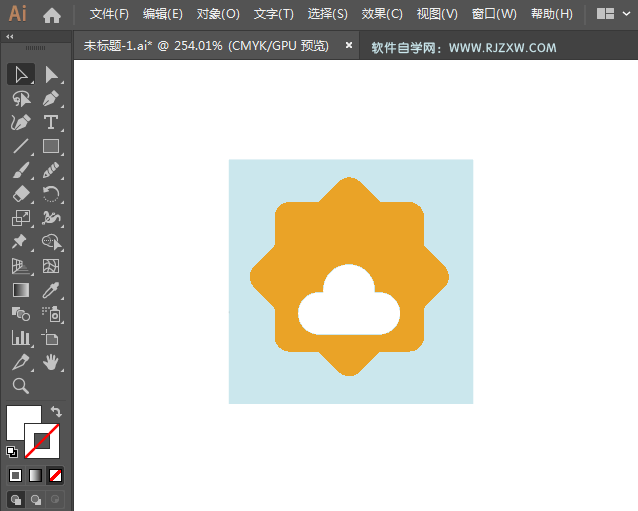Viewport: 638px width, 511px height.
Task: Open the 文字(T) menu
Action: tap(273, 14)
